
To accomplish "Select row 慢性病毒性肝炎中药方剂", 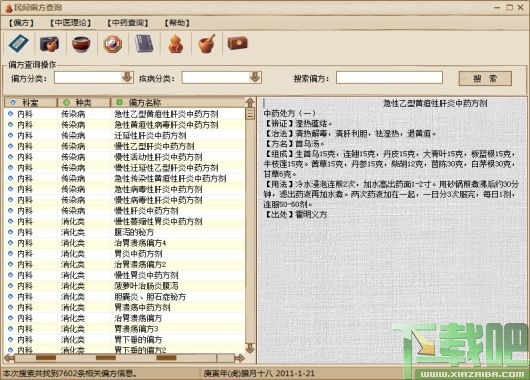I will point(124,200).
